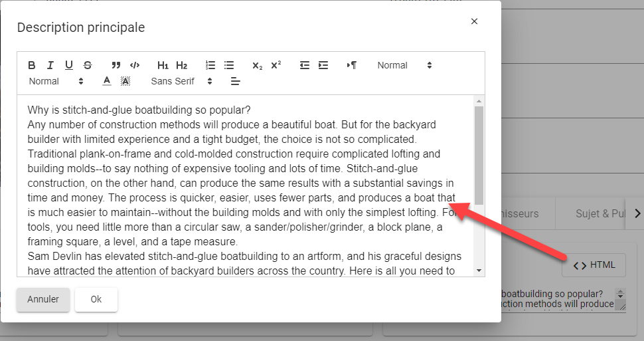Insert a blockquote
This screenshot has height=341, width=644.
pos(116,65)
